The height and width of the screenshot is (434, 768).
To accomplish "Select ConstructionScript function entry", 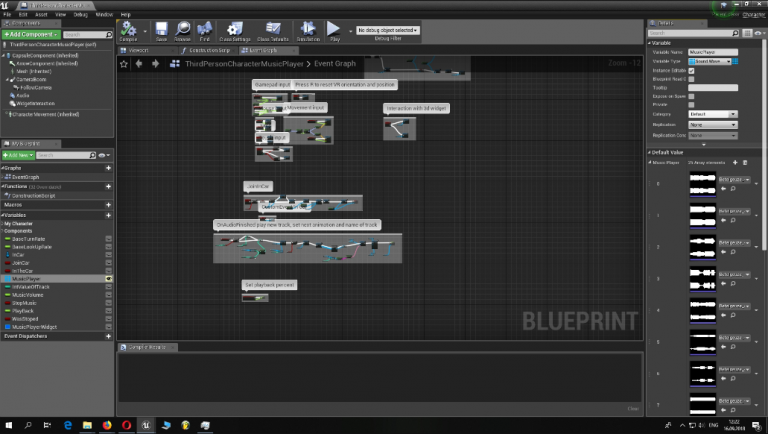I will click(x=33, y=195).
